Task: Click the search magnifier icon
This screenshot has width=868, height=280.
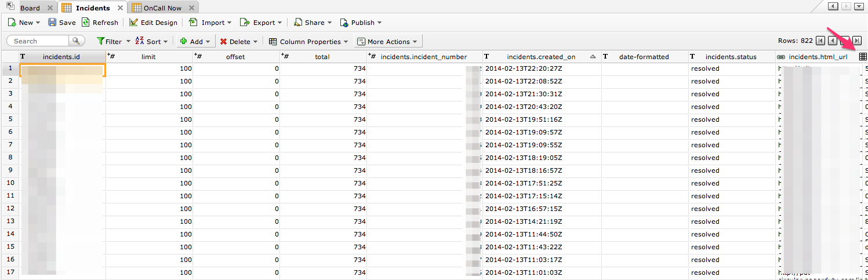Action: [x=77, y=41]
